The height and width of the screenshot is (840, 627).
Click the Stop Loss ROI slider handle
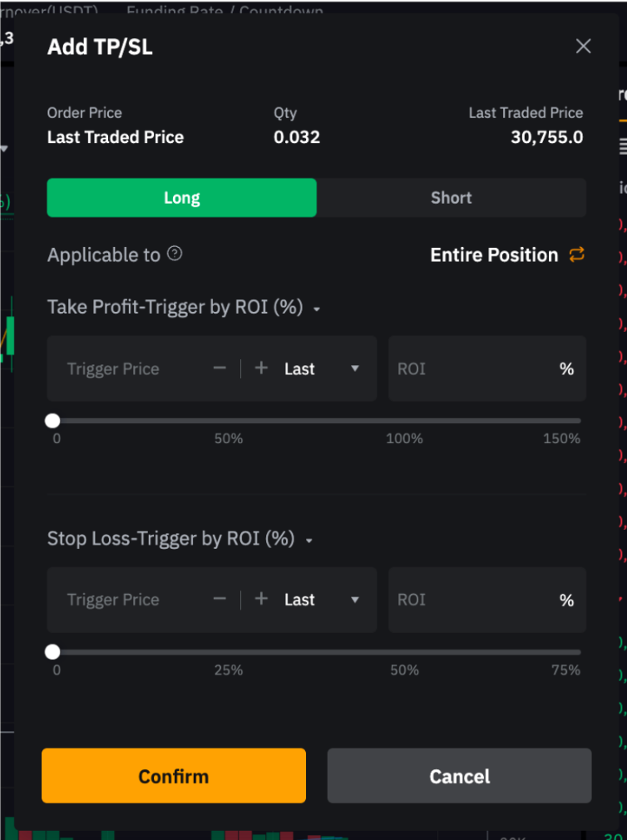coord(53,652)
